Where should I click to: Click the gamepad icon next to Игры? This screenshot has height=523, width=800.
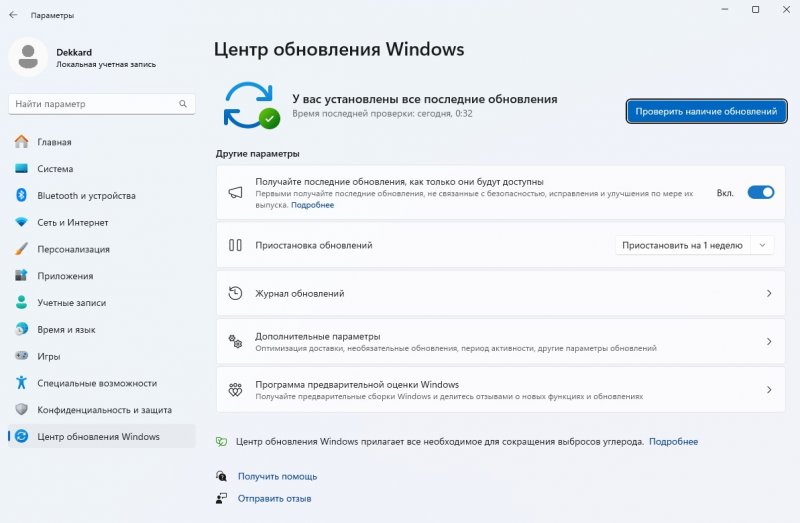(21, 356)
